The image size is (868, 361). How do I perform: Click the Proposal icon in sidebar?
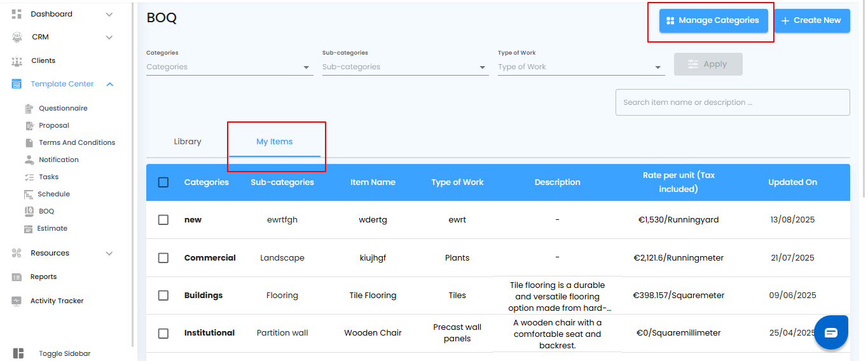point(29,126)
